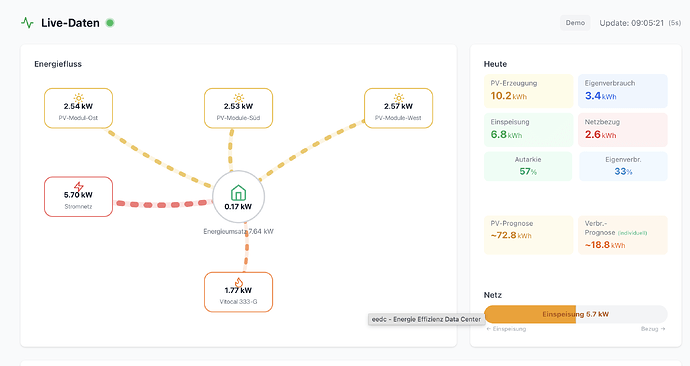Click the 2.53 kW value

[x=239, y=106]
